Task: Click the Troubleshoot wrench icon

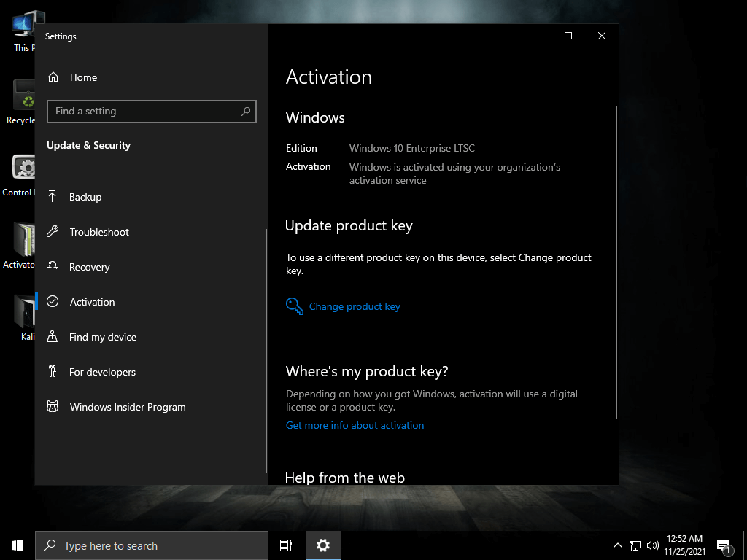Action: (53, 231)
